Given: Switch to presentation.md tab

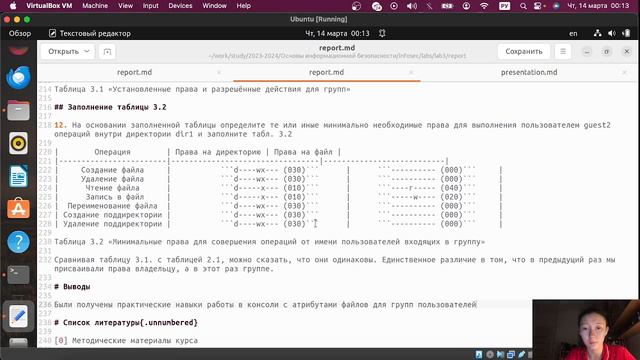Looking at the screenshot, I should pos(529,72).
